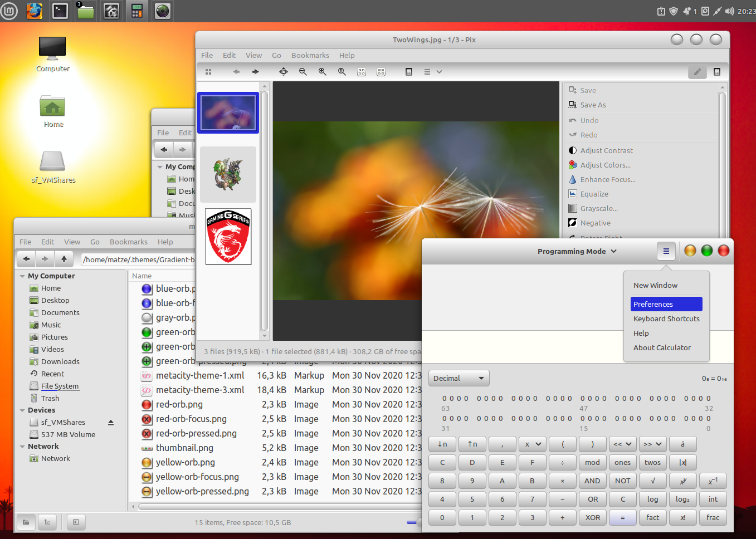Click zoom out magnifier in Pix
This screenshot has height=539, width=756.
pyautogui.click(x=303, y=72)
